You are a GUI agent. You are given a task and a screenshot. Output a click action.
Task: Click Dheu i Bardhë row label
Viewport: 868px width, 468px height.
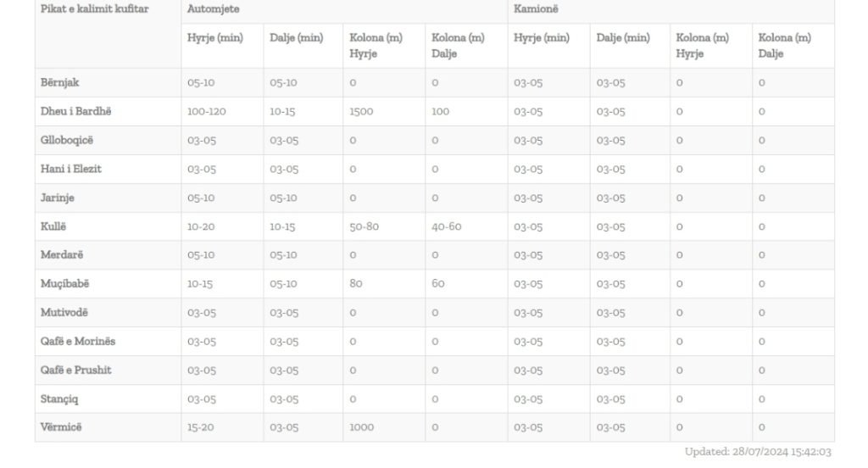tap(75, 111)
